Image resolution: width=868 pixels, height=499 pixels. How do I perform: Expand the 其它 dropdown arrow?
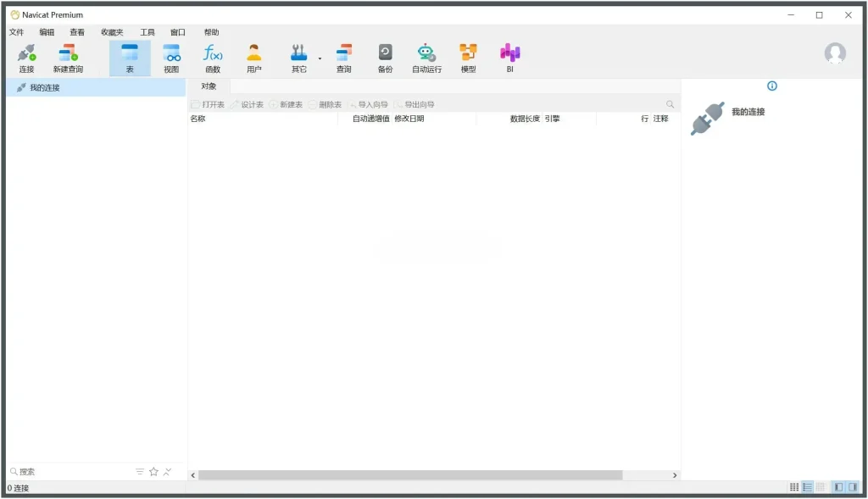(320, 58)
